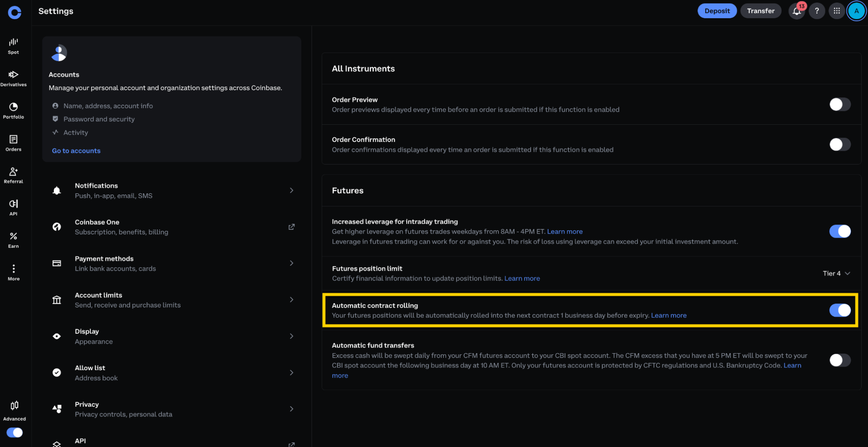Click 'Password and security' text
This screenshot has height=447, width=868.
click(99, 119)
